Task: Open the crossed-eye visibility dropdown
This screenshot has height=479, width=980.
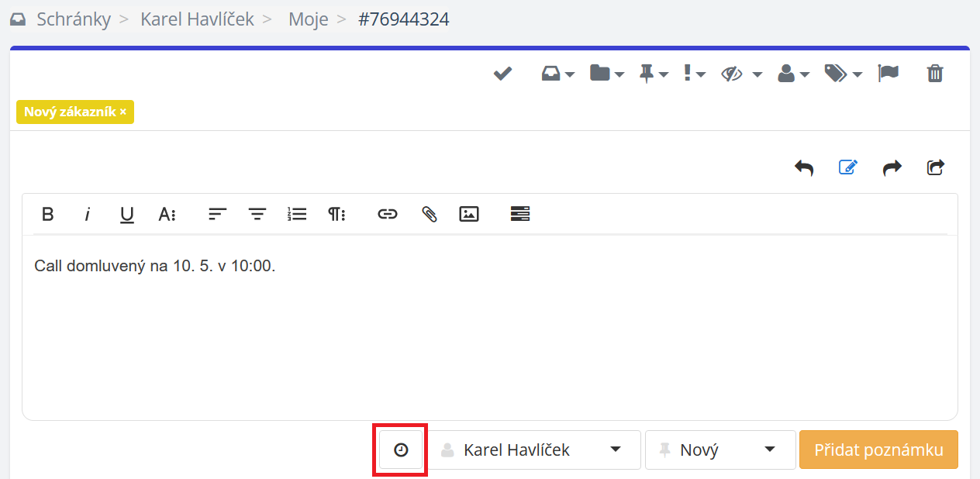Action: click(x=742, y=74)
